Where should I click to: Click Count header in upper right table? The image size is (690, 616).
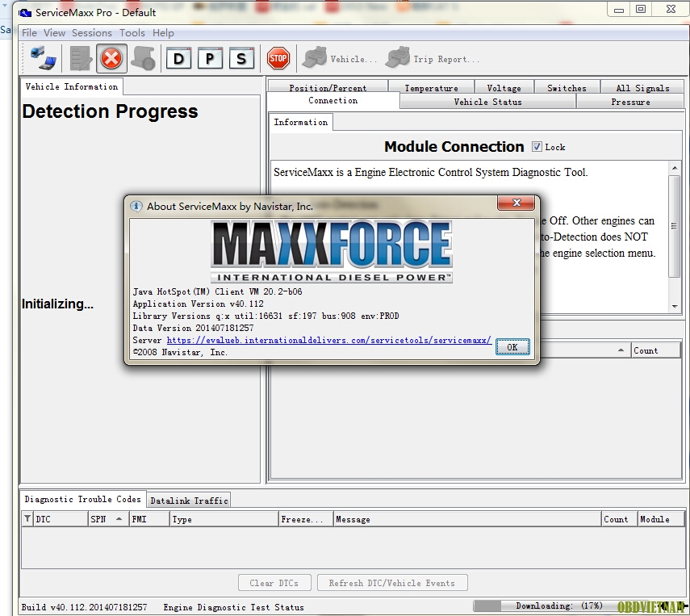pyautogui.click(x=655, y=350)
